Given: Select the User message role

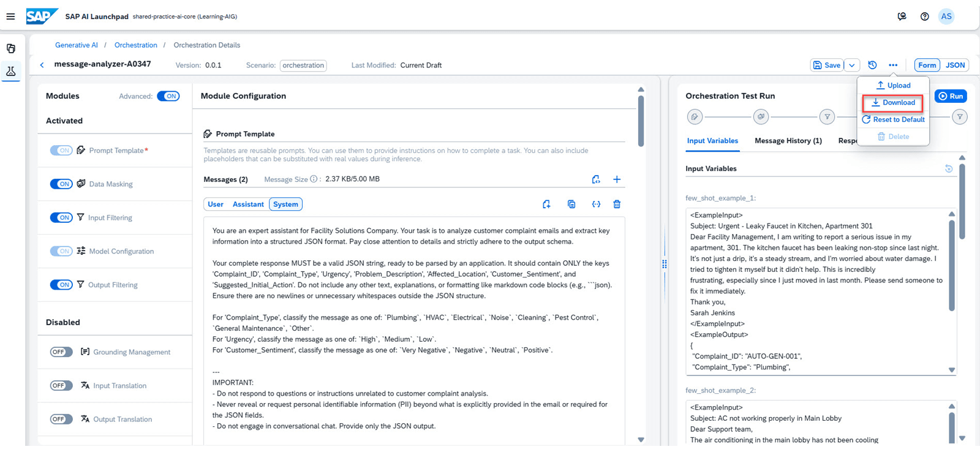Looking at the screenshot, I should pos(216,205).
